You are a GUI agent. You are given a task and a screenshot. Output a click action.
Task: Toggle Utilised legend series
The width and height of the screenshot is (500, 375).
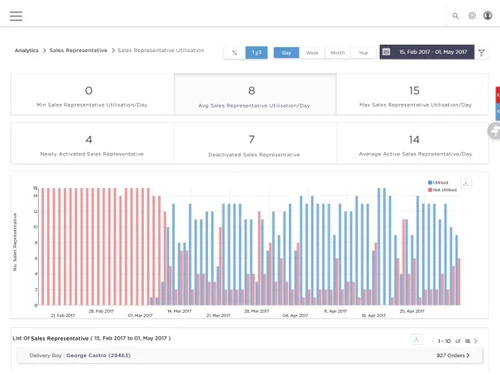438,183
